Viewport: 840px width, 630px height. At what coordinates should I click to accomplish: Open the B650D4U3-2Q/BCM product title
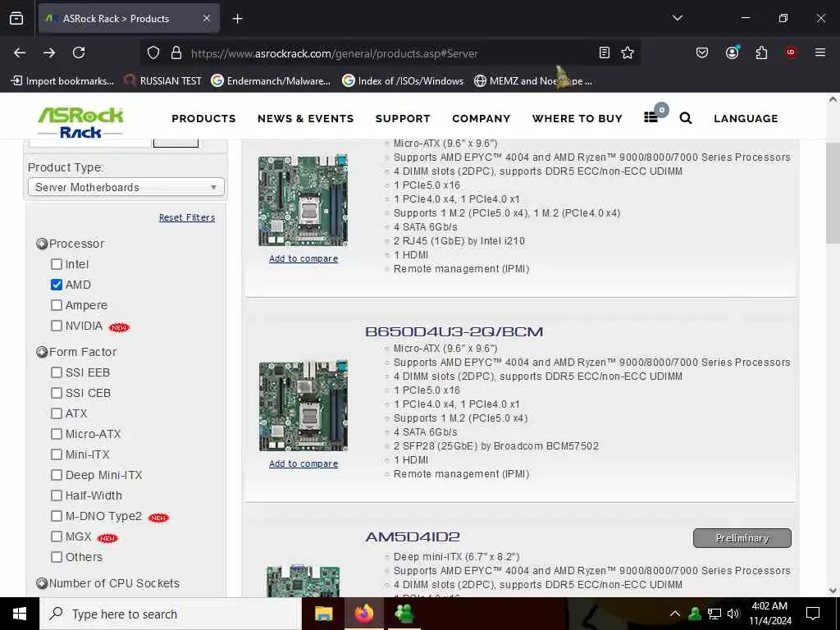[x=454, y=331]
